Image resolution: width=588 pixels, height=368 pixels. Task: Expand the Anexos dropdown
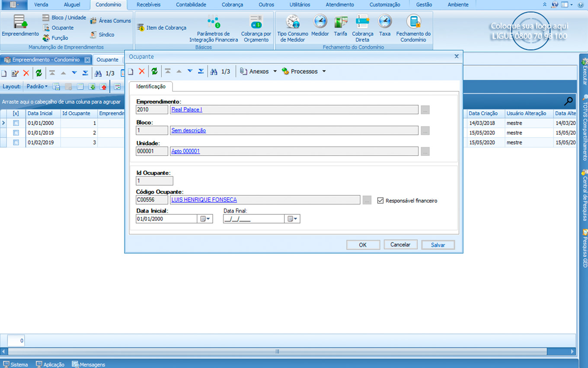tap(275, 71)
